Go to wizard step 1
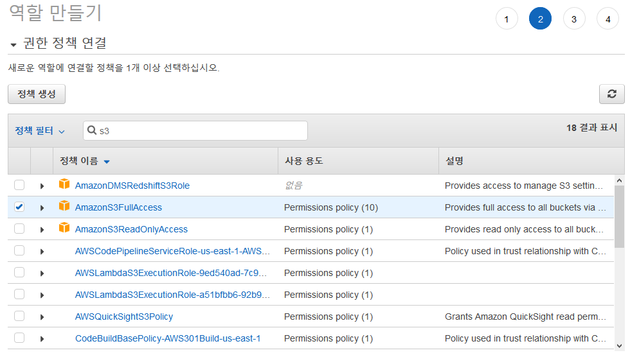Image resolution: width=630 pixels, height=364 pixels. pos(507,19)
